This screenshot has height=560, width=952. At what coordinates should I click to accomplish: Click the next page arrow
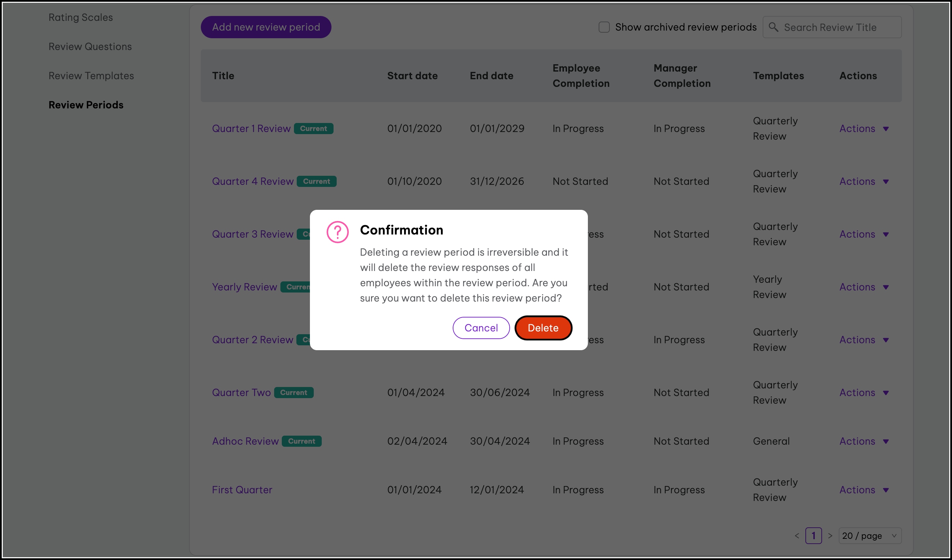(x=830, y=535)
